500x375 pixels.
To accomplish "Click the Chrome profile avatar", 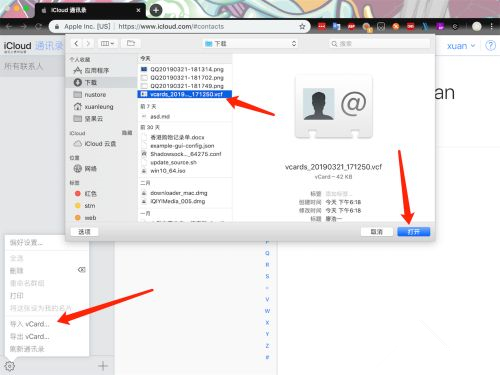I will (x=477, y=26).
